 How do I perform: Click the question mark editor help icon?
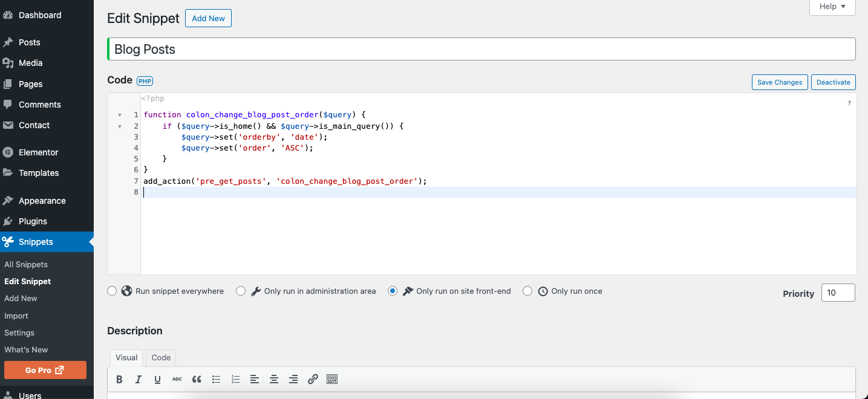849,103
